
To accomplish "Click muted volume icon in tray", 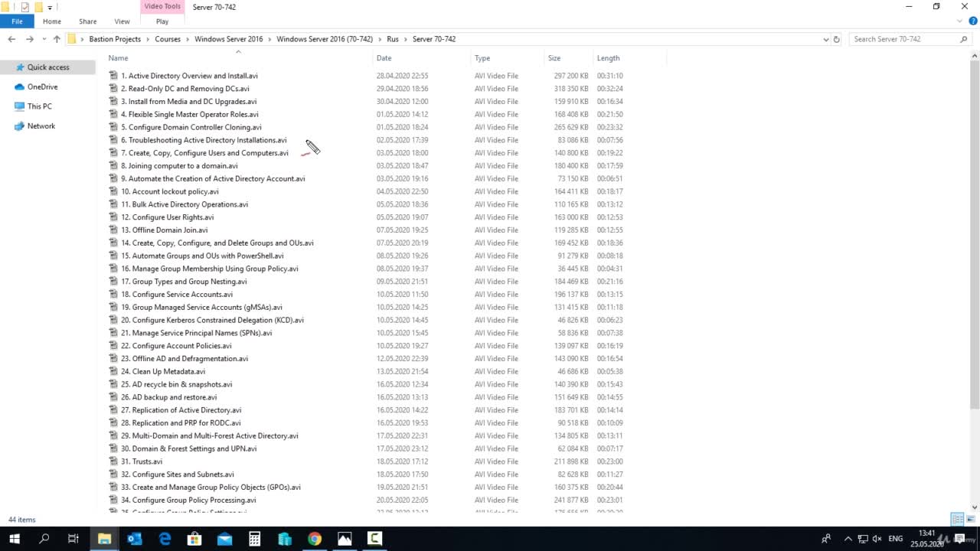I will click(x=877, y=539).
